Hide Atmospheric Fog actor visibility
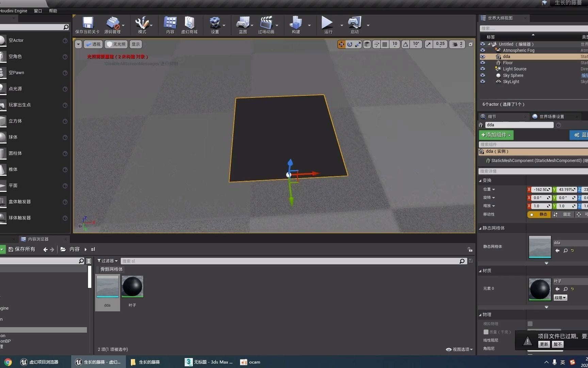The image size is (588, 368). pyautogui.click(x=483, y=50)
